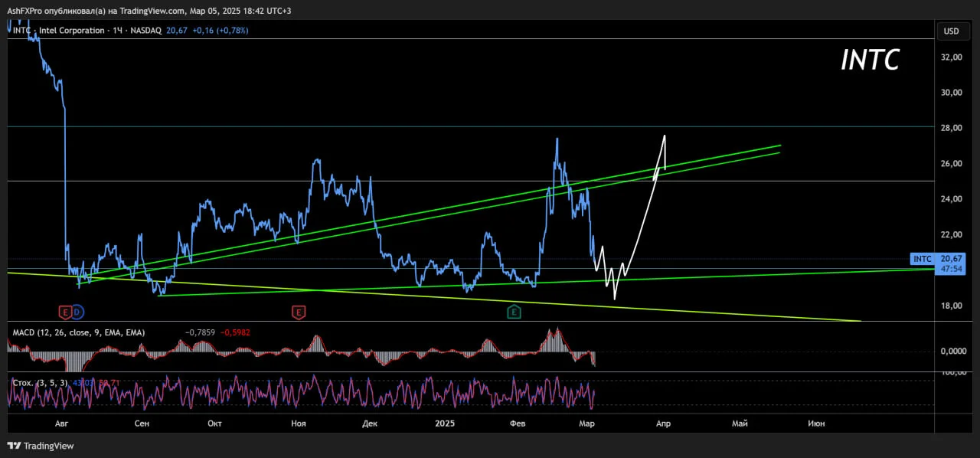Open the USD currency selector
Viewport: 980px width, 458px height.
coord(951,31)
